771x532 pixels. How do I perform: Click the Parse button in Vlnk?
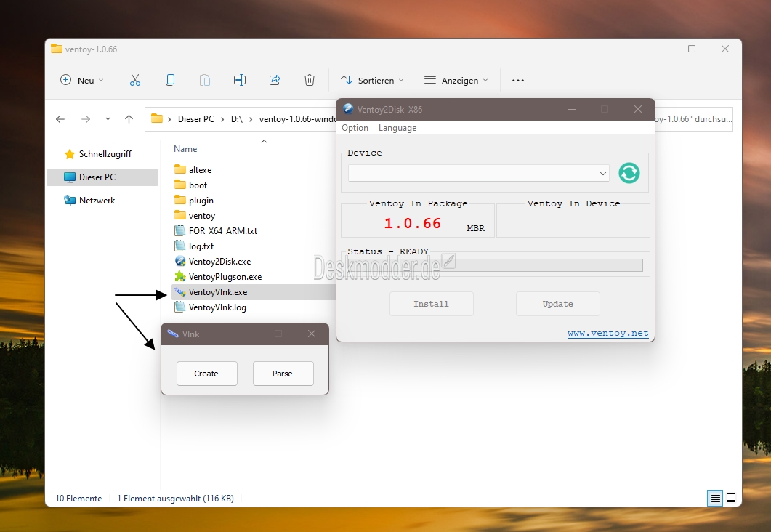coord(283,374)
